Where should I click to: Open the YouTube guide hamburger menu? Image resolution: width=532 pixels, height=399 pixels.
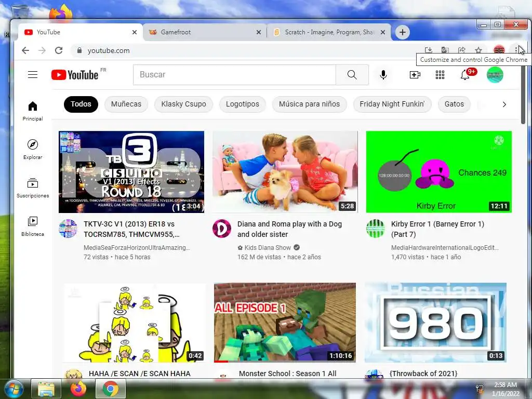click(33, 75)
